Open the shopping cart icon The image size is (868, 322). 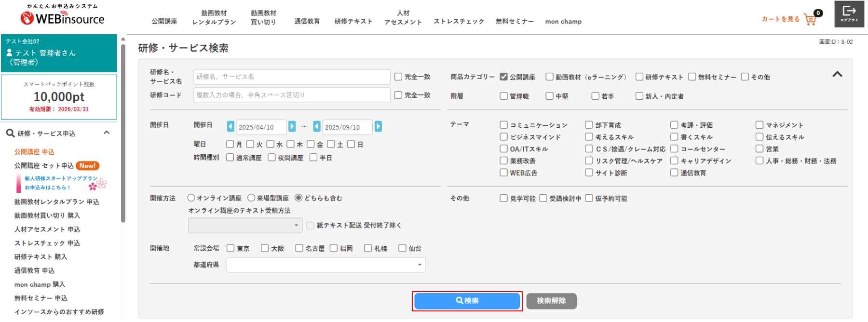(810, 19)
